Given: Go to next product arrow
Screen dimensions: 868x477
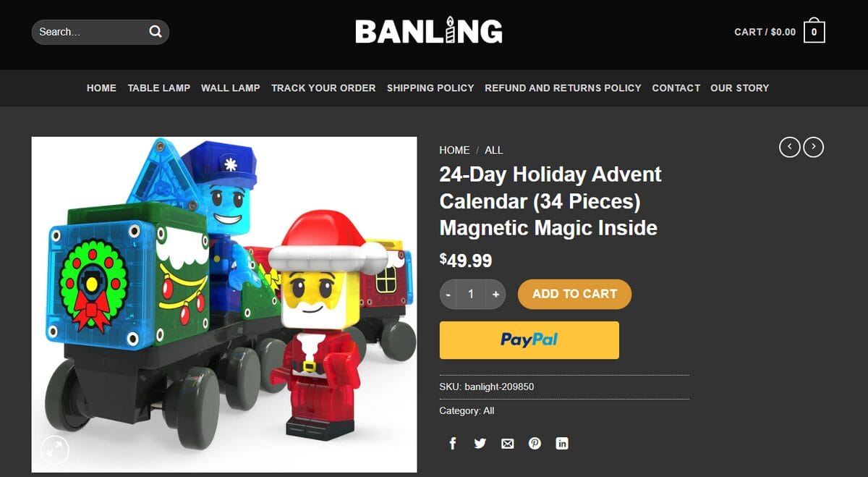Looking at the screenshot, I should click(x=814, y=148).
